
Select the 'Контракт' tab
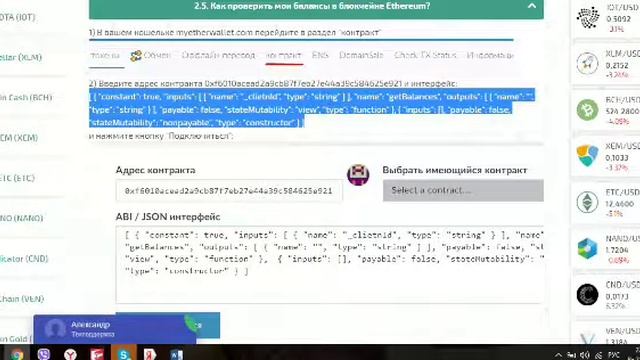[x=284, y=55]
